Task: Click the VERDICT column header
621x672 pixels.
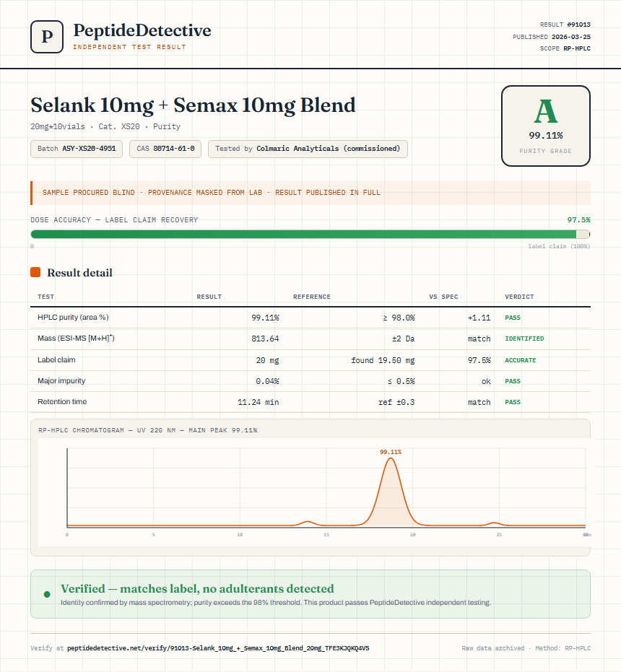Action: (519, 297)
